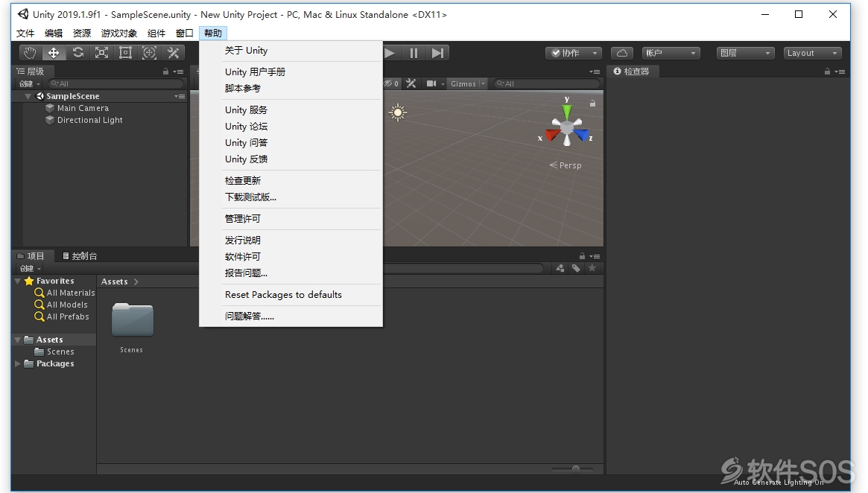Select the Scenes subfolder in tree
Screen dimensions: 868x493
coord(54,352)
